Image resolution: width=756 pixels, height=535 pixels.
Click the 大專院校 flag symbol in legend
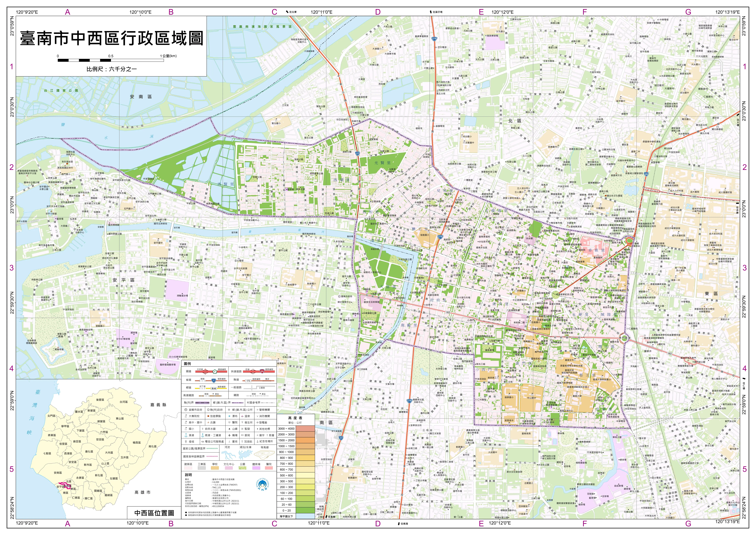tap(186, 416)
